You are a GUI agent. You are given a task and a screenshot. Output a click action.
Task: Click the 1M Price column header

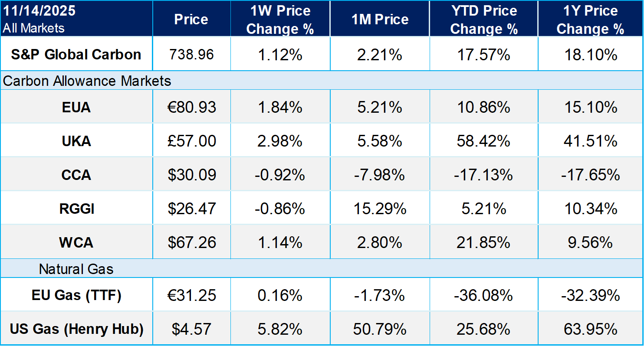(380, 19)
